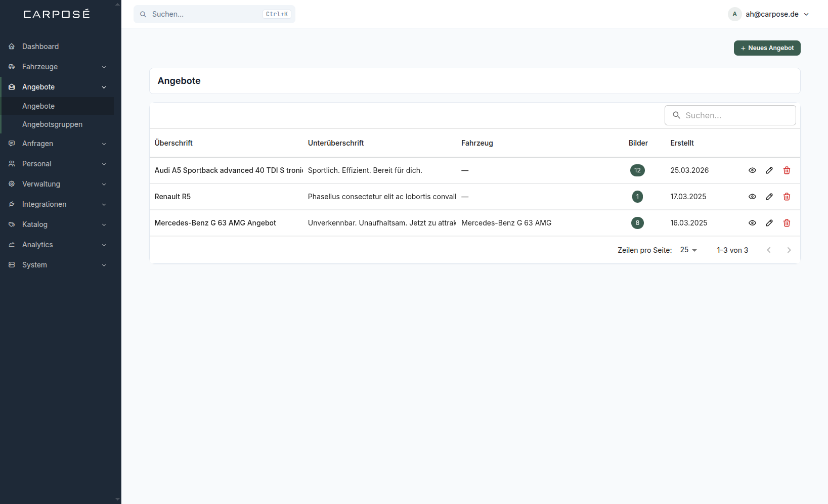The width and height of the screenshot is (828, 504).
Task: Click the Renault R5 title cell
Action: [x=172, y=197]
